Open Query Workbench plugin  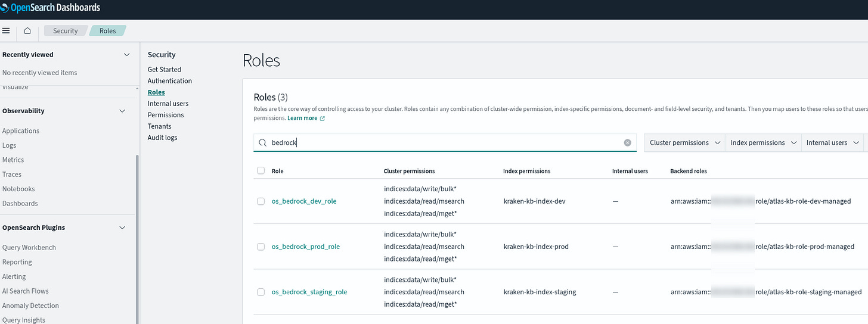pos(29,248)
